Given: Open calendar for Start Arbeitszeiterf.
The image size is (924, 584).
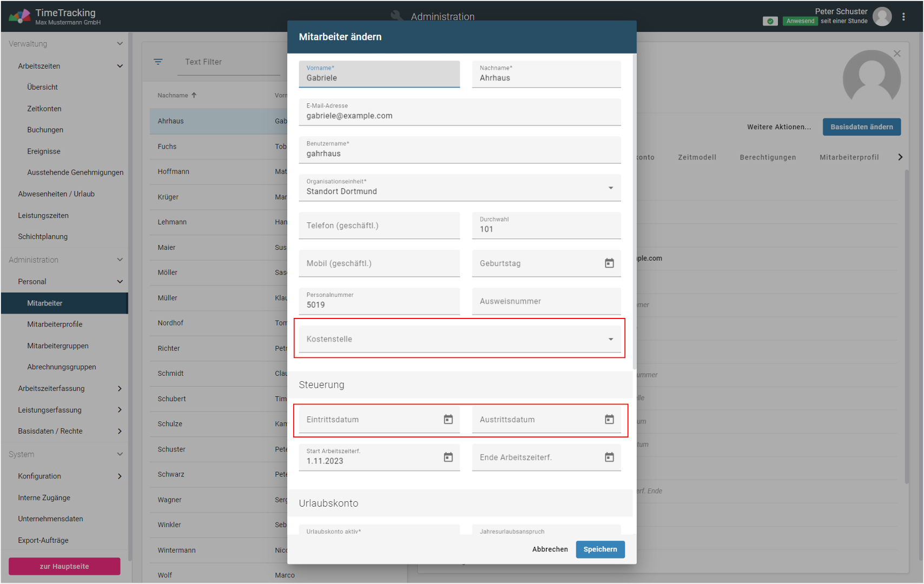Looking at the screenshot, I should coord(448,457).
